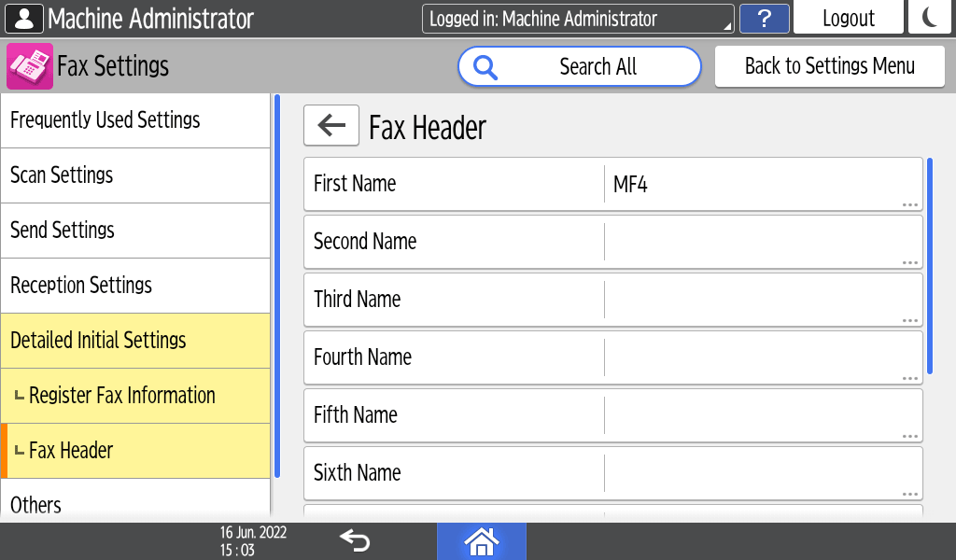Open Search All with magnifier icon
956x560 pixels.
579,66
